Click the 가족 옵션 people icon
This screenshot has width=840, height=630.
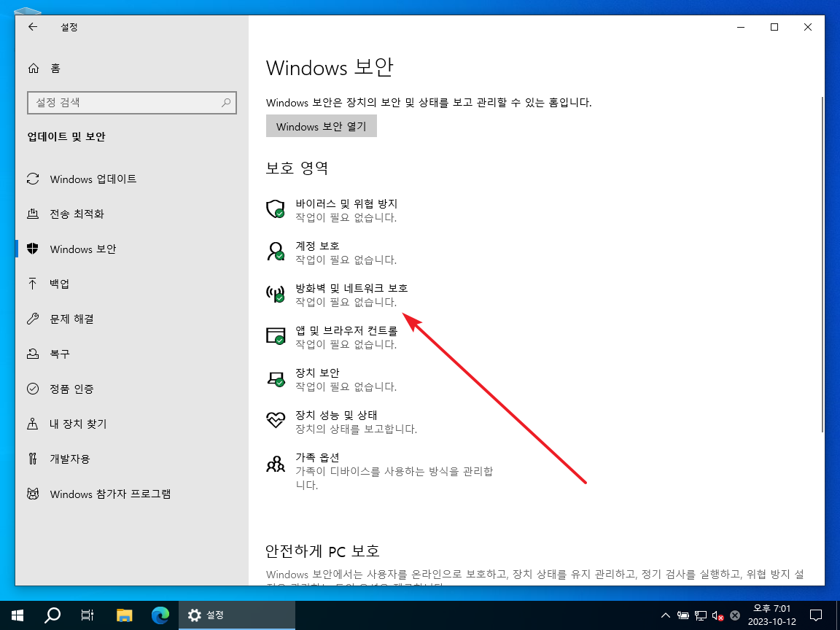[276, 464]
